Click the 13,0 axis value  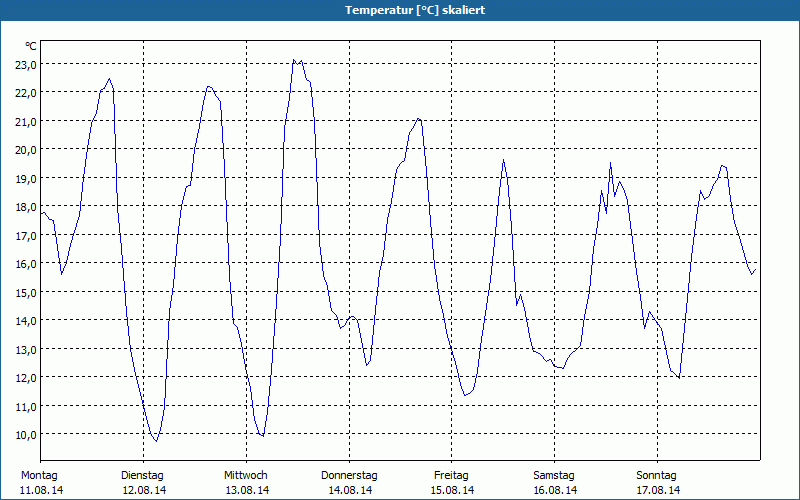(26, 349)
